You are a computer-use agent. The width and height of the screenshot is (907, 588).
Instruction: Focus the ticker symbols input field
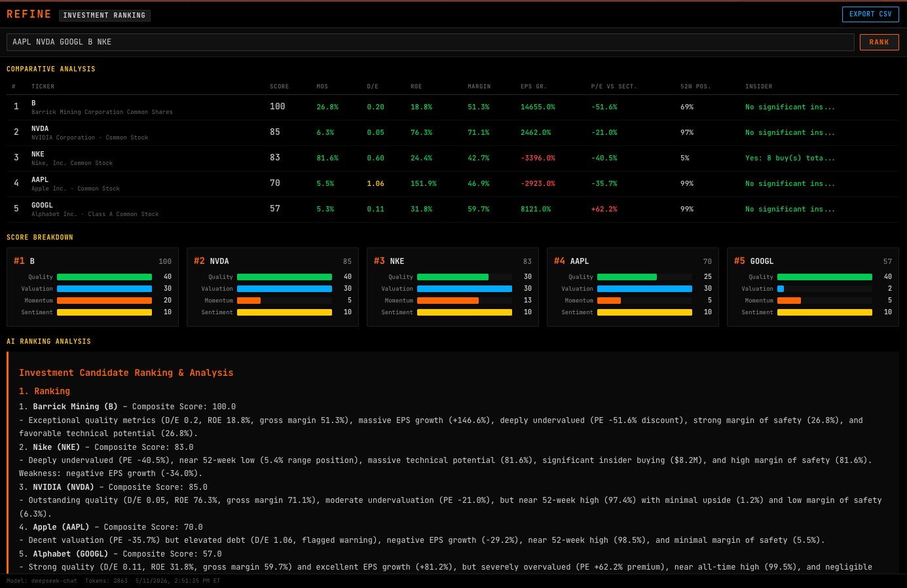tap(430, 42)
